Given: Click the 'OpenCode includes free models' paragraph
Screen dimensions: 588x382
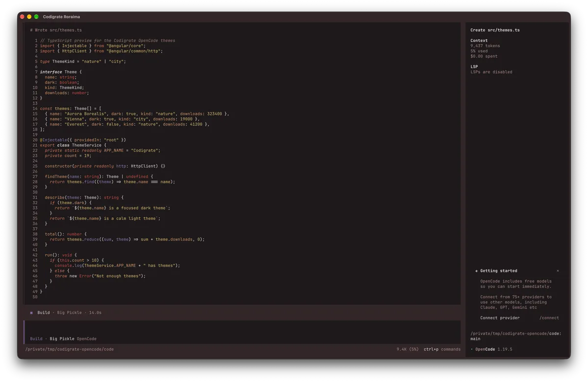Looking at the screenshot, I should pos(515,284).
